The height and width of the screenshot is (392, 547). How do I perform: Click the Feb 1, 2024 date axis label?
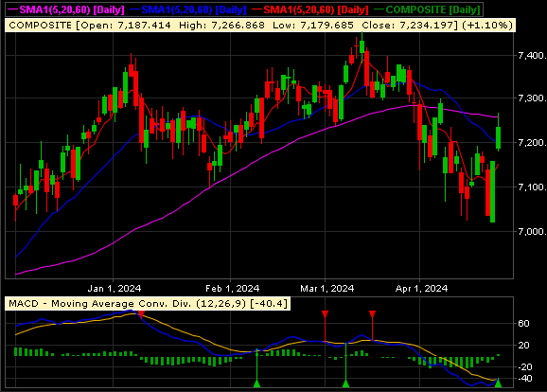(233, 289)
